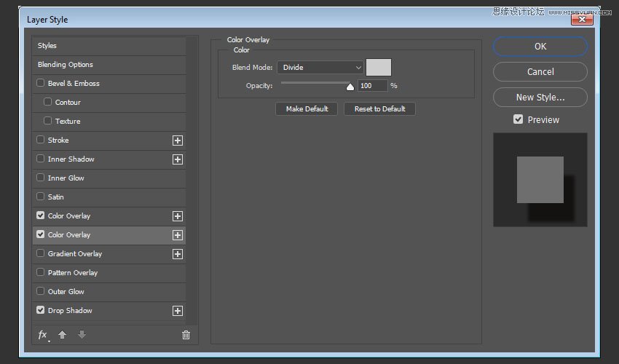Open the overlay color swatch picker
The image size is (619, 364).
click(x=379, y=68)
